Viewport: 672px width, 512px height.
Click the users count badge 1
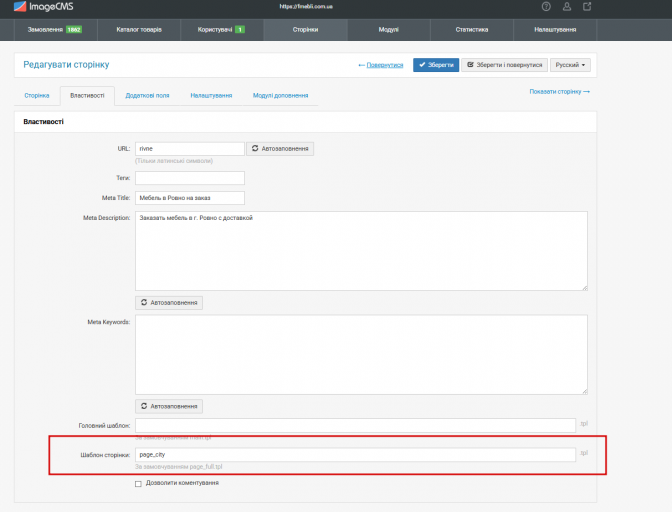pyautogui.click(x=240, y=30)
